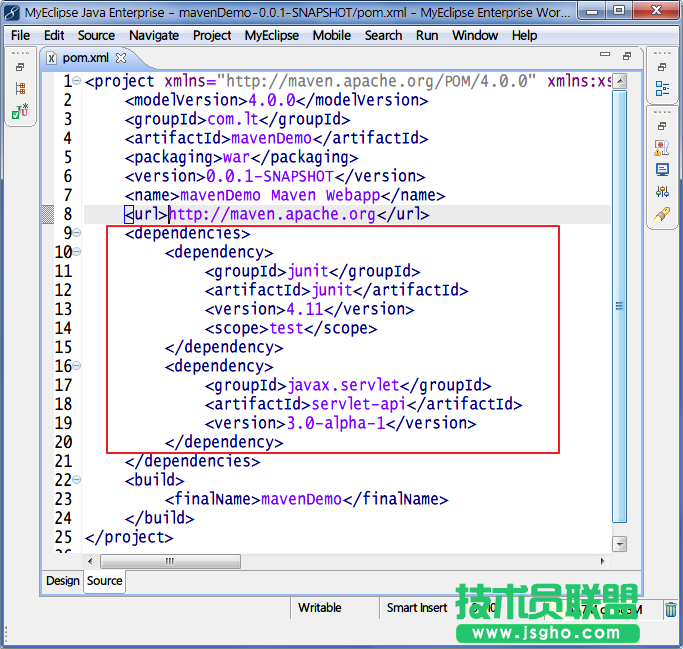This screenshot has height=649, width=683.
Task: Open the Console monitor fast view
Action: pos(662,170)
